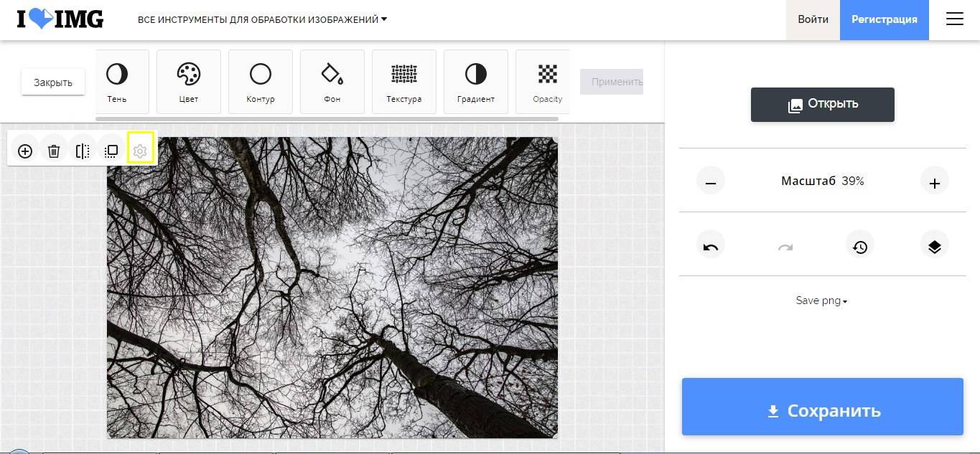Click the add (plus) icon in object toolbar
The height and width of the screenshot is (454, 980).
[x=25, y=151]
